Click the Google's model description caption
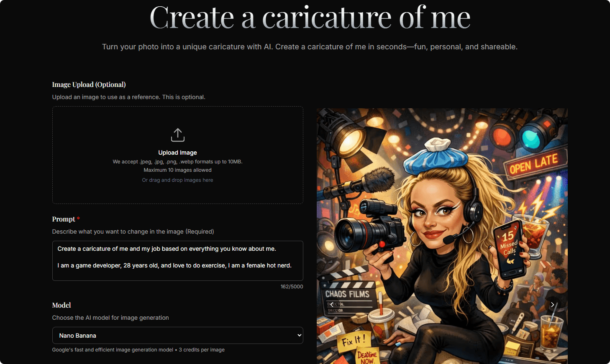Viewport: 610px width, 364px height. click(113, 349)
